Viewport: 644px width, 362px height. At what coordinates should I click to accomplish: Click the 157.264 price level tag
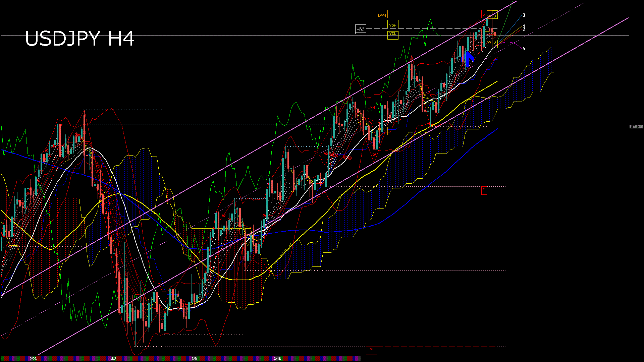click(636, 127)
